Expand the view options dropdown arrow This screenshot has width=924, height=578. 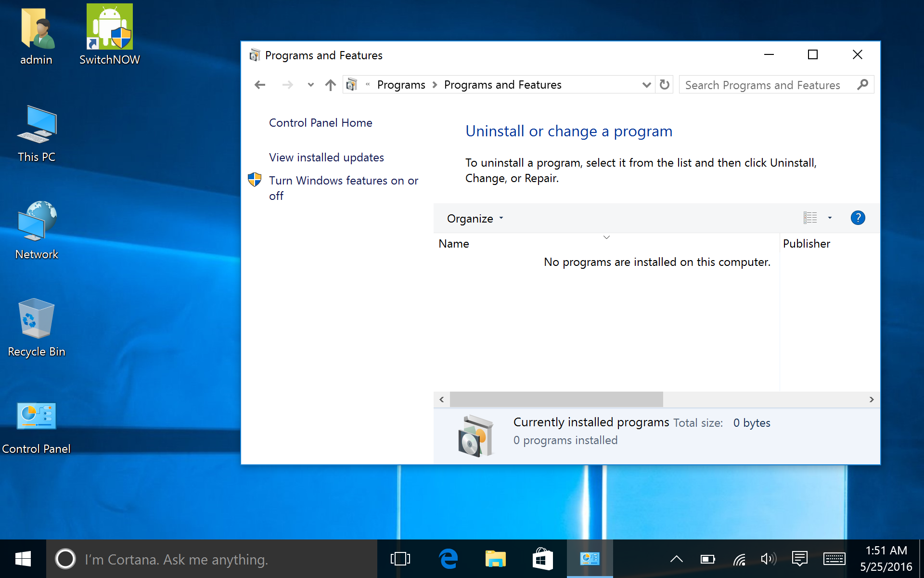pos(830,218)
